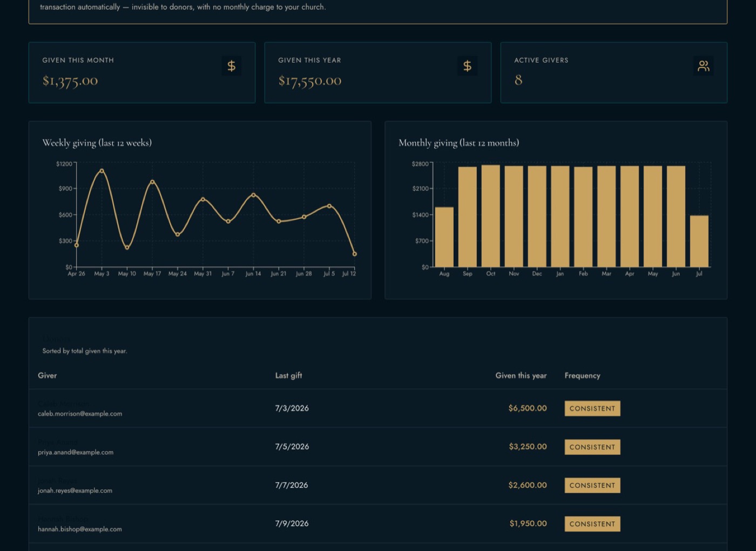Click the Jul 12 data point on weekly chart
This screenshot has width=756, height=551.
(355, 254)
